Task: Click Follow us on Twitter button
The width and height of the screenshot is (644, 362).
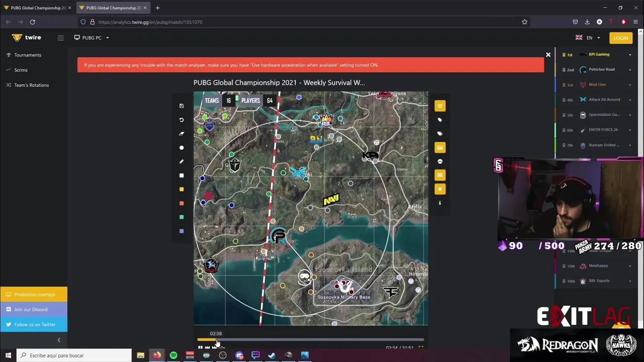Action: pyautogui.click(x=34, y=324)
